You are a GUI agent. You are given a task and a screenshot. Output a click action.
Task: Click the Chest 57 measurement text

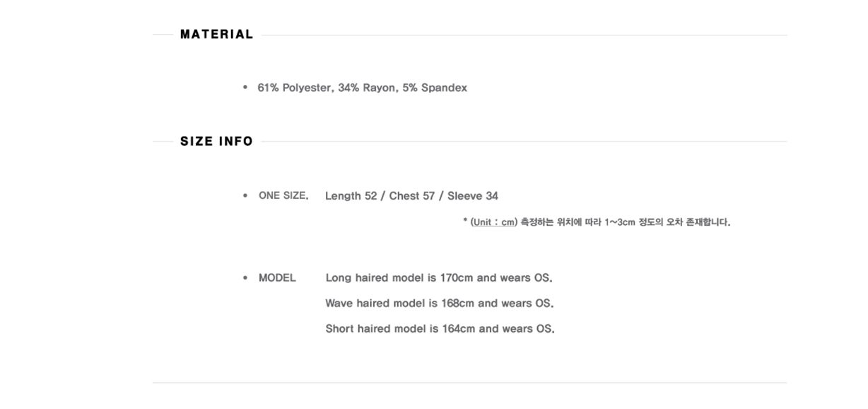tap(411, 196)
